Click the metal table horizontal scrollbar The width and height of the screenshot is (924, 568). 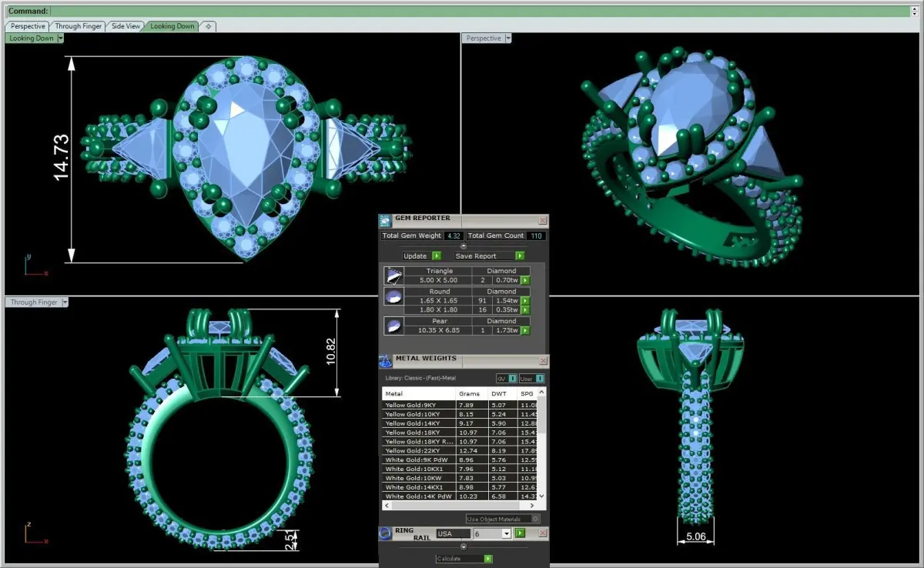460,506
